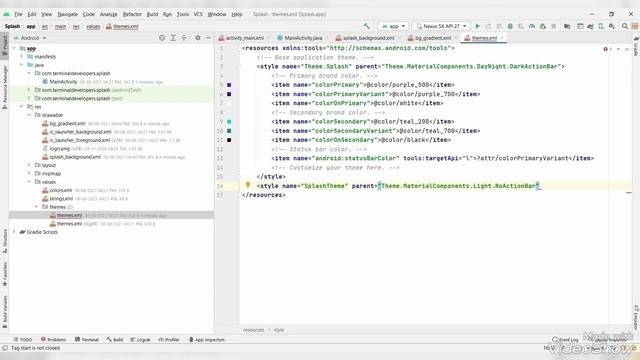This screenshot has height=360, width=640.
Task: Expand the Gradle Scripts node
Action: (x=14, y=232)
